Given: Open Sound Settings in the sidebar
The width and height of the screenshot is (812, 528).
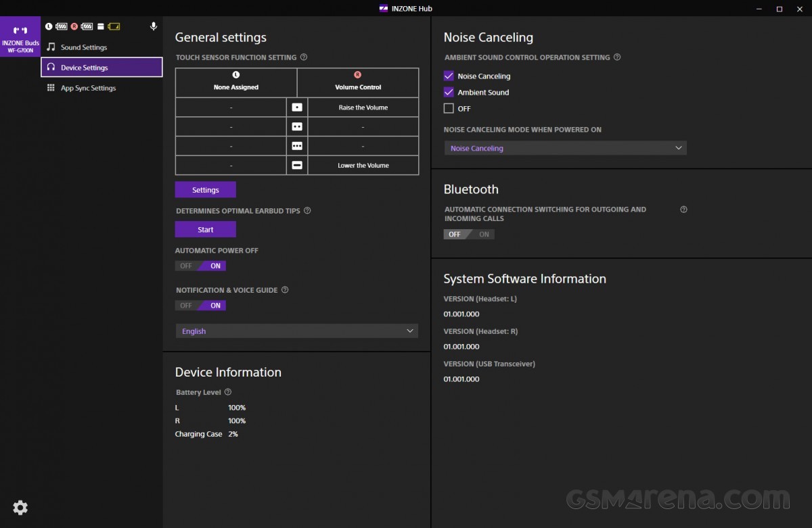Looking at the screenshot, I should [x=84, y=47].
